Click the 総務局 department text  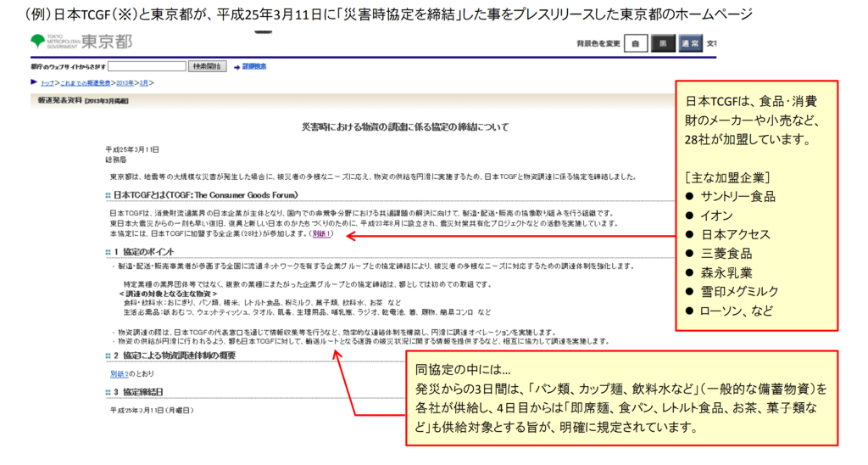click(115, 160)
